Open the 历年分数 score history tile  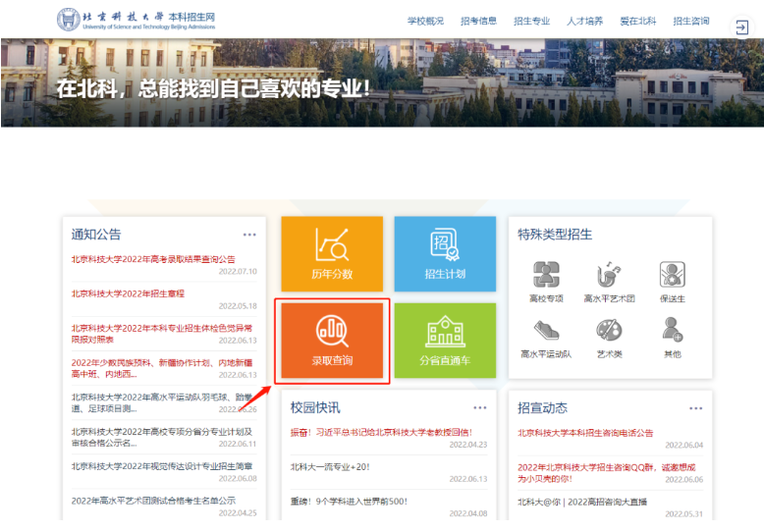[x=332, y=253]
